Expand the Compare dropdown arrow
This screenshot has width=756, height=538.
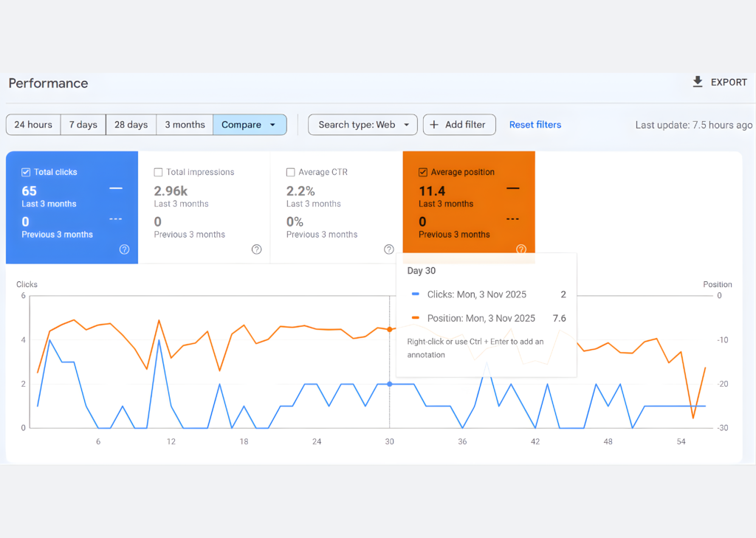point(272,125)
